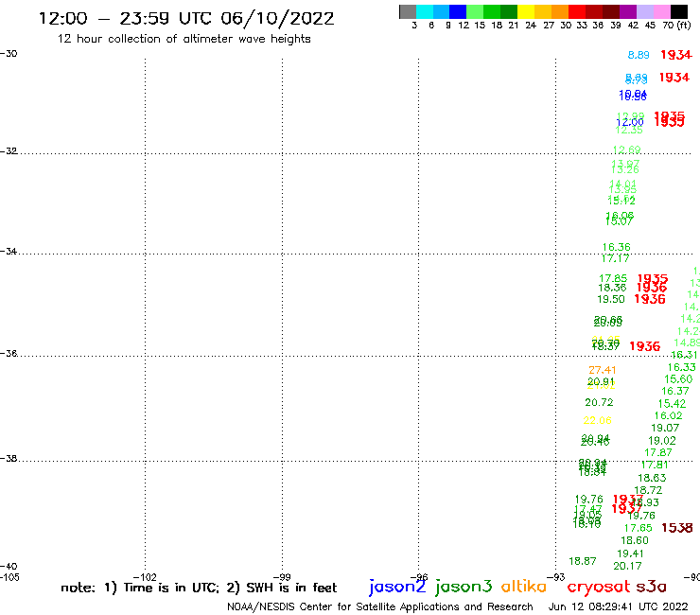Click the '(ft)' units label in legend
700x615 pixels.
683,25
